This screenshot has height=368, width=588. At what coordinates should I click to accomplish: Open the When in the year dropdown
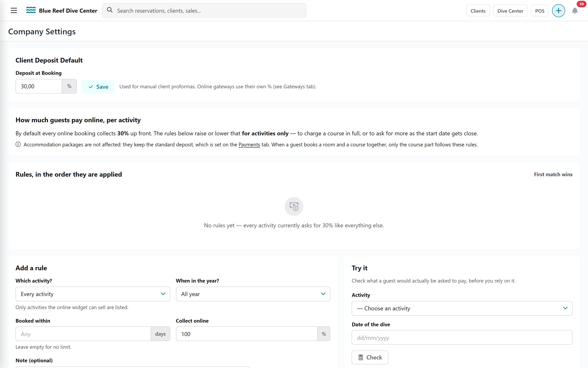click(x=253, y=294)
